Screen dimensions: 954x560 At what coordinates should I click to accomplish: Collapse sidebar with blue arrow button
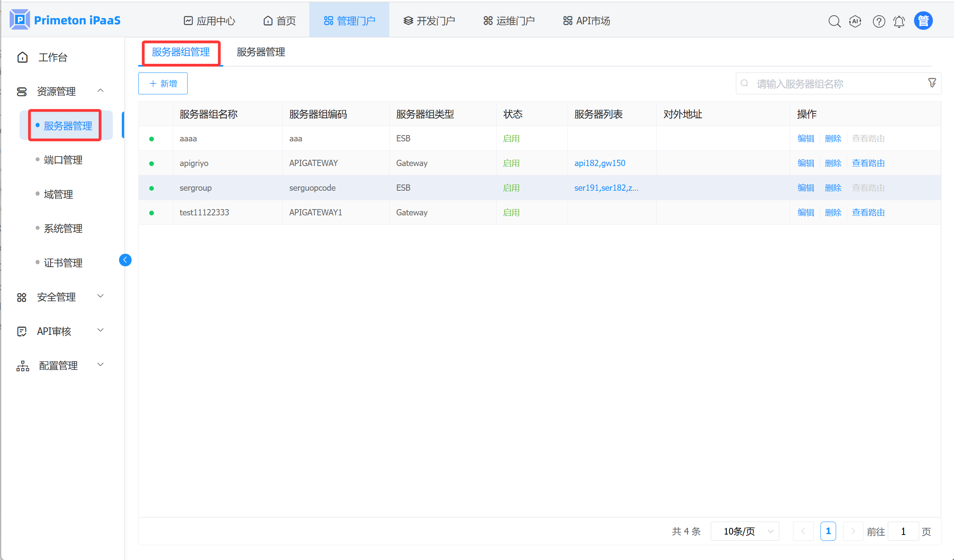[x=125, y=260]
